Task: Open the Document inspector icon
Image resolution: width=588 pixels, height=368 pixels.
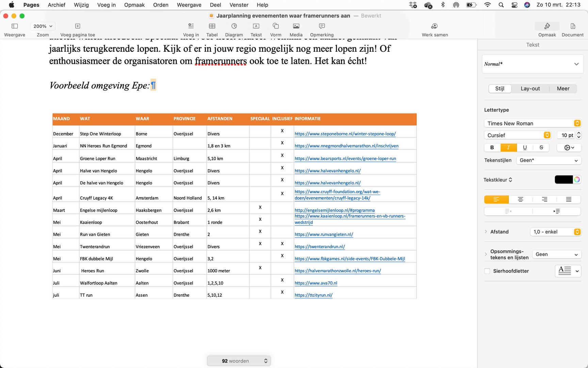Action: coord(573,26)
